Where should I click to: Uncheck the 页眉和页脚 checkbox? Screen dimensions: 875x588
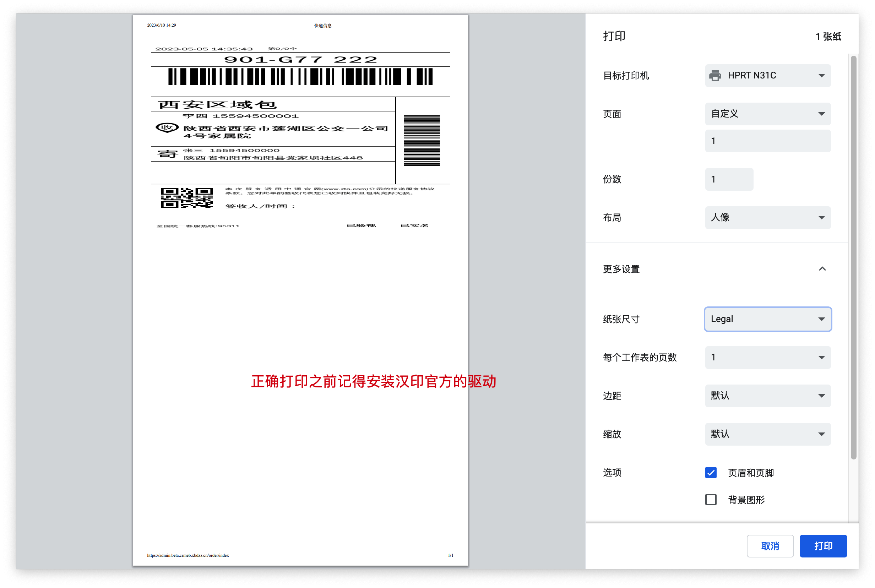click(x=711, y=473)
